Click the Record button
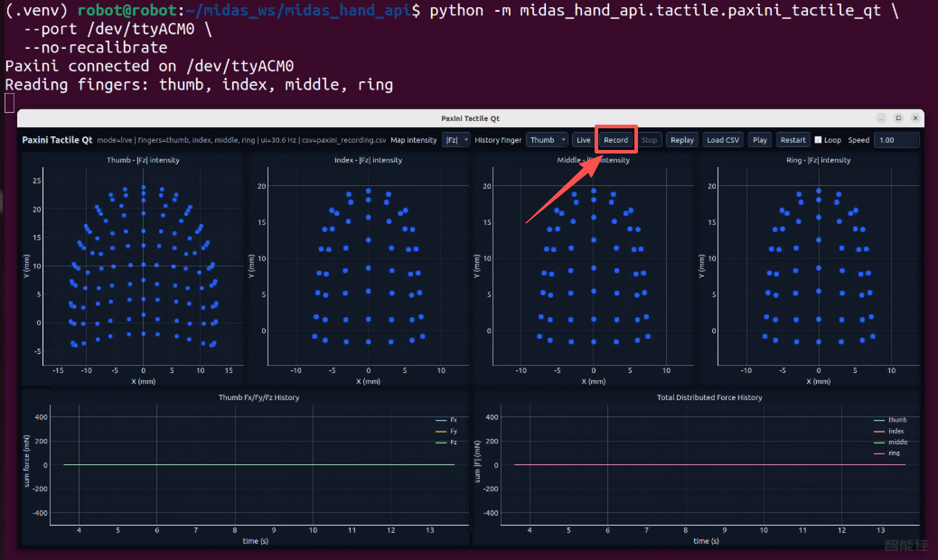Image resolution: width=938 pixels, height=560 pixels. click(616, 140)
